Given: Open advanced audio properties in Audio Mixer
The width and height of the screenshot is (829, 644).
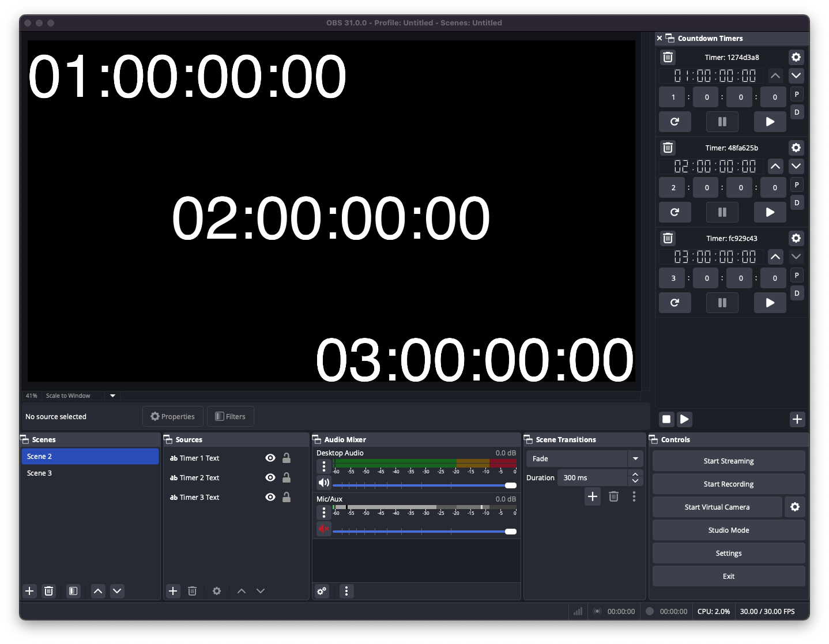Looking at the screenshot, I should click(x=321, y=591).
